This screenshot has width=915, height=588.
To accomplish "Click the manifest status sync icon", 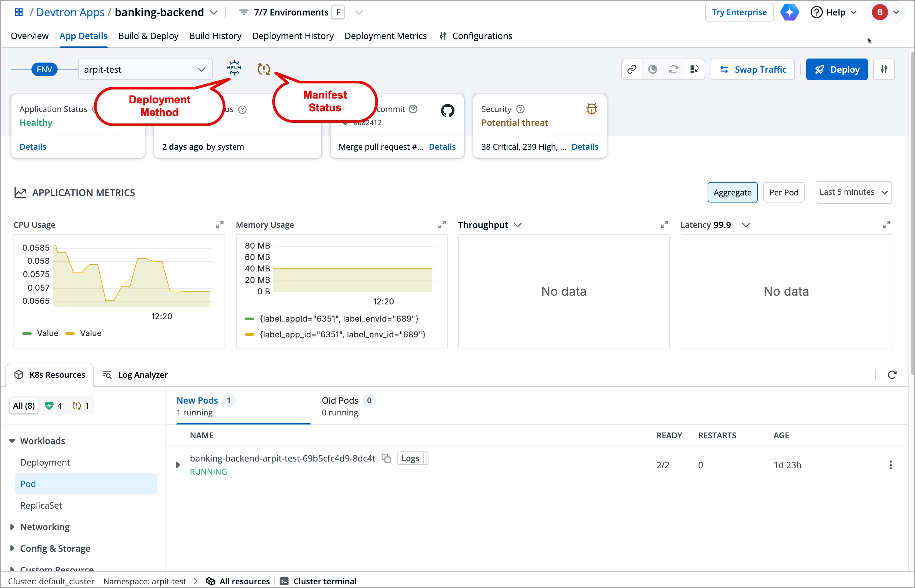I will click(x=264, y=69).
